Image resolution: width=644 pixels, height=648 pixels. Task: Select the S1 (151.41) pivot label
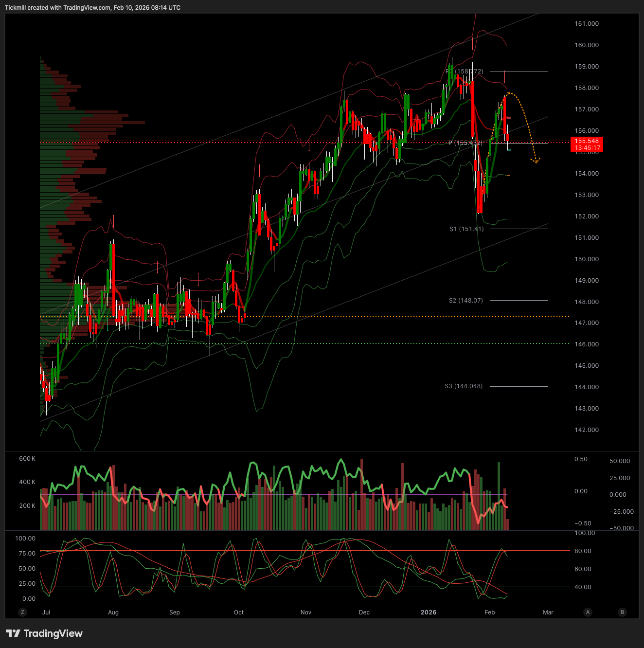[x=466, y=229]
